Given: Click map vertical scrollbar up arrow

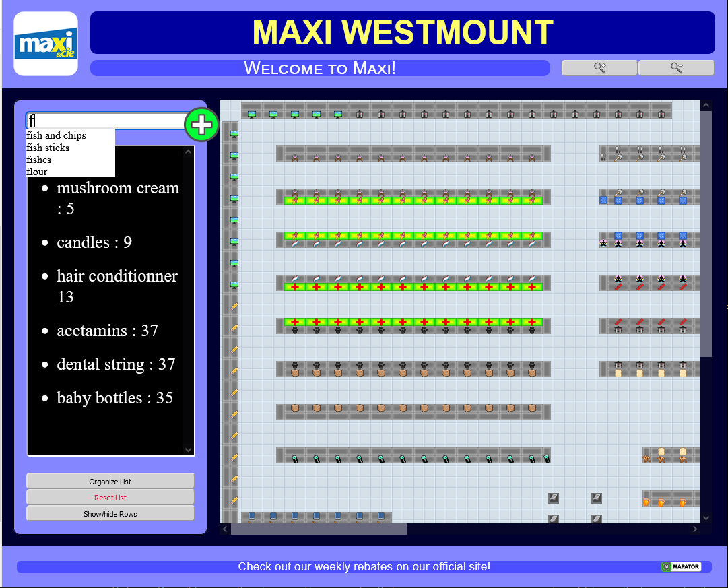Looking at the screenshot, I should coord(706,106).
